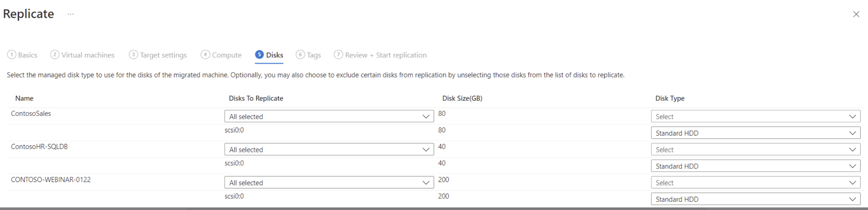Click the step 1 Basics circle icon
Viewport: 868px width, 210px height.
point(12,54)
